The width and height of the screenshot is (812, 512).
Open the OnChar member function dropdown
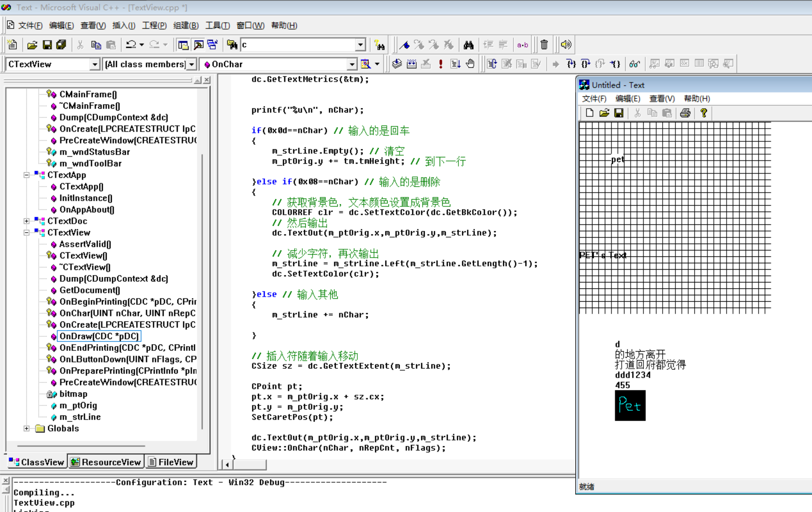(352, 64)
